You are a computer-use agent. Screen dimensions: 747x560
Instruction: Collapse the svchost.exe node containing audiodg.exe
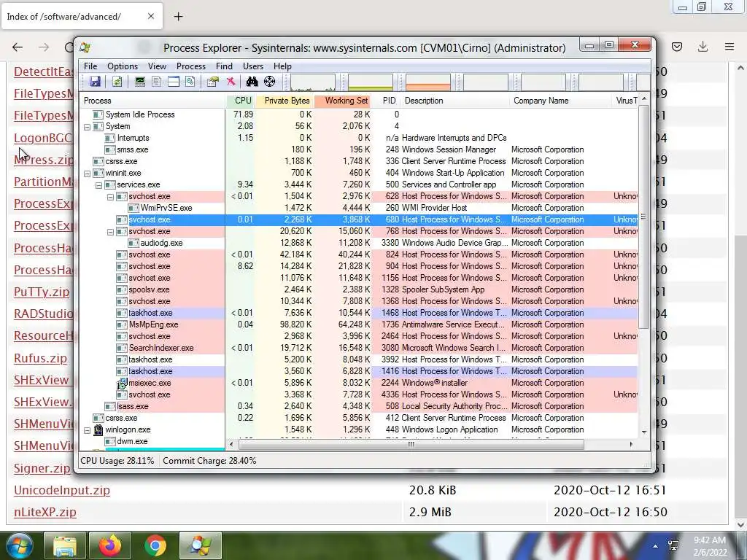111,231
